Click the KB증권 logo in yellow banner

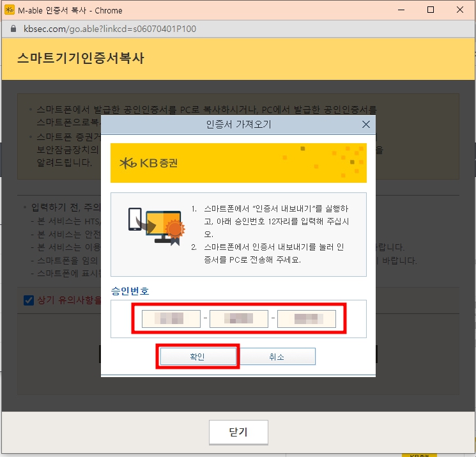point(148,163)
